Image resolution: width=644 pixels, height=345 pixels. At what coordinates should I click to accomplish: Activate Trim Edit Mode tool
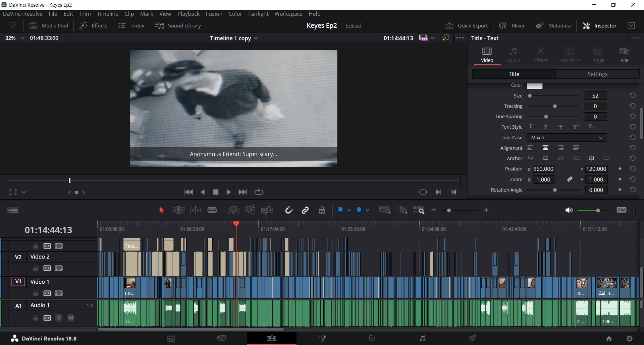pyautogui.click(x=178, y=210)
